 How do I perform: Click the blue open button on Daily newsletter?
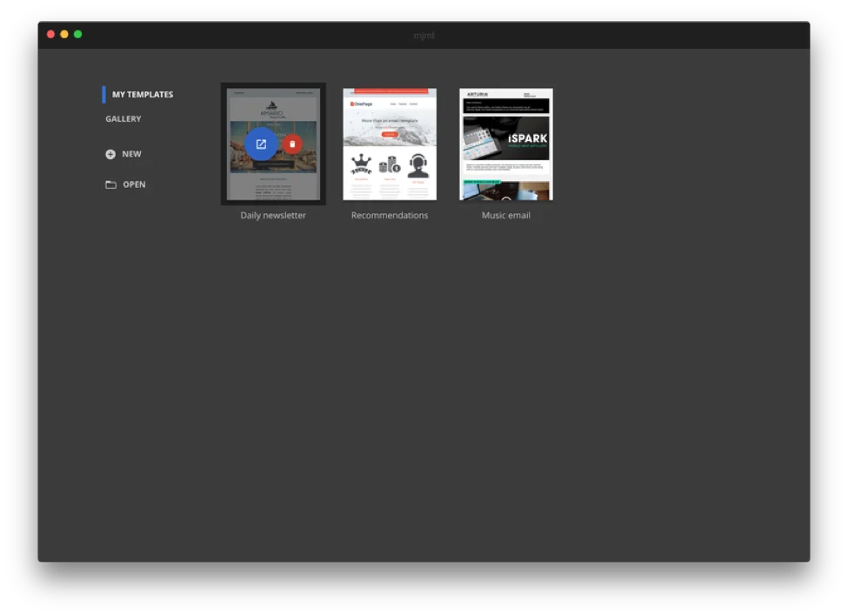tap(261, 144)
